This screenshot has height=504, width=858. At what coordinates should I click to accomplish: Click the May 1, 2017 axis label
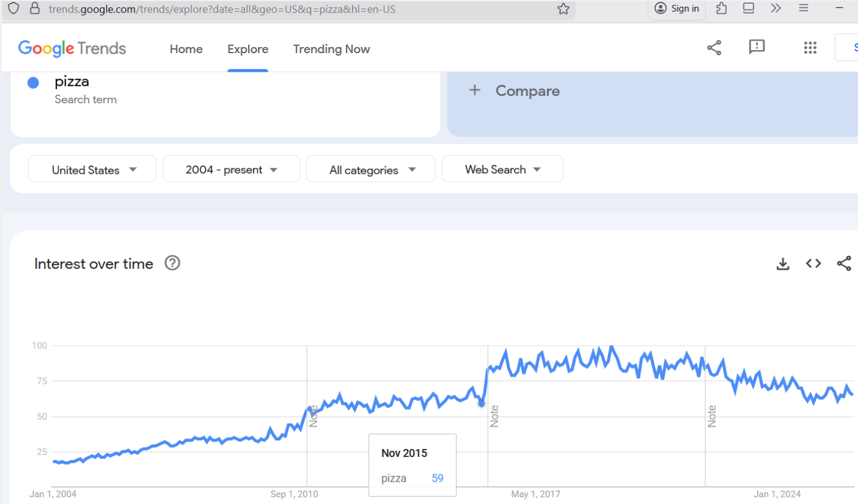[x=536, y=494]
